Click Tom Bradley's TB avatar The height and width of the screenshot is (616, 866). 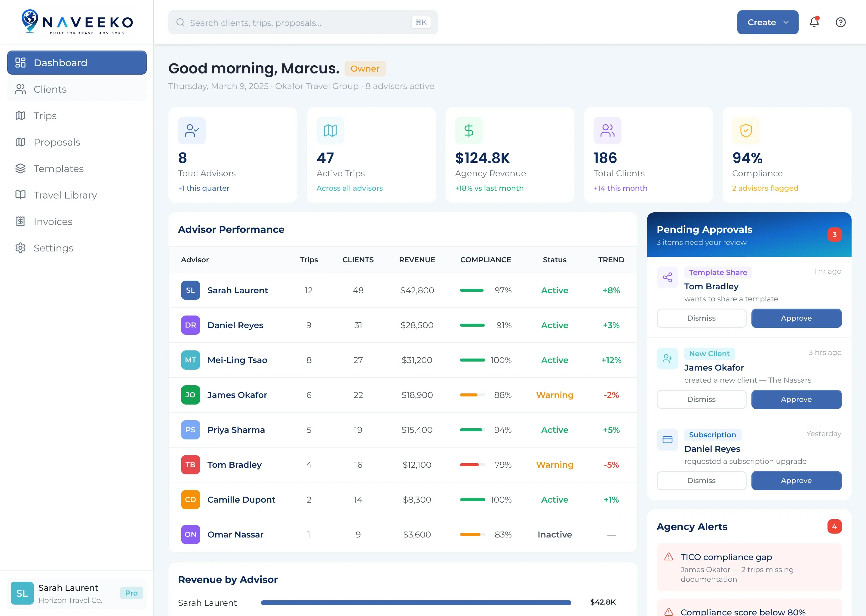190,465
